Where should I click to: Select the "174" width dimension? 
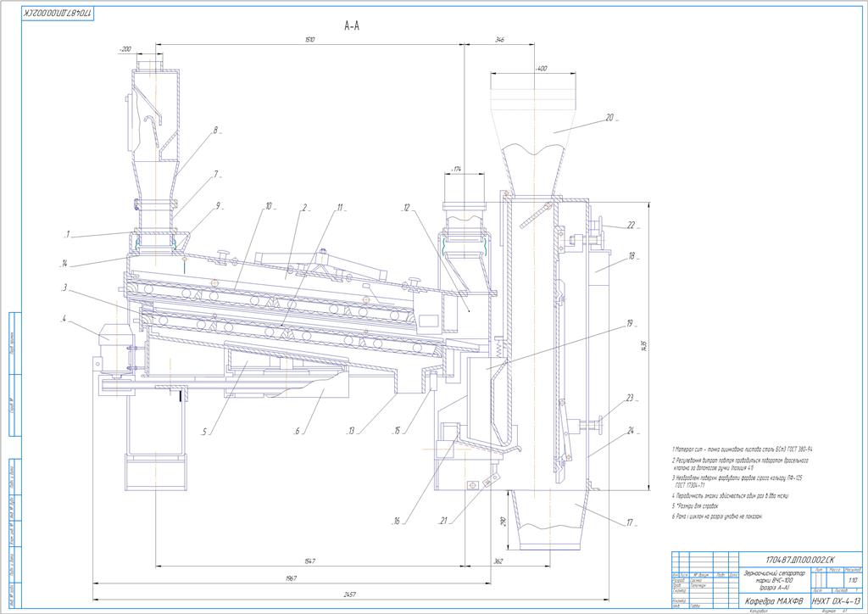point(456,168)
